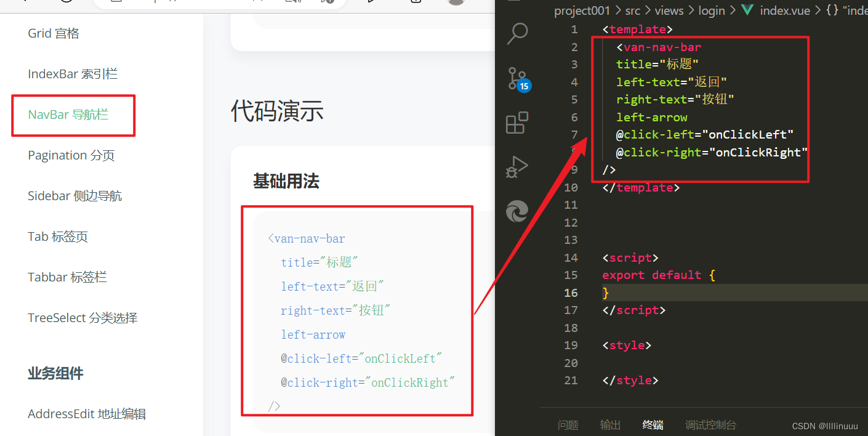The width and height of the screenshot is (868, 436).
Task: Click project001 in the breadcrumb
Action: pyautogui.click(x=582, y=10)
